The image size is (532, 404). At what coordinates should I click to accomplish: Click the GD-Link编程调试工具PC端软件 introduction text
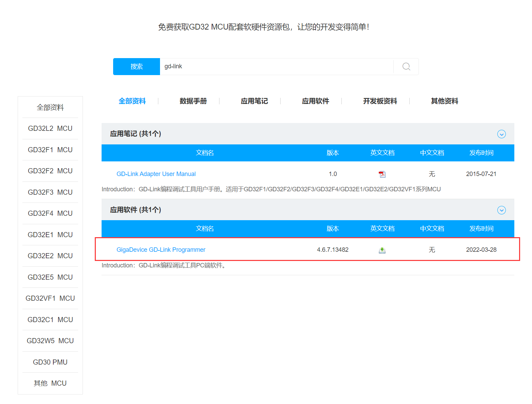[164, 265]
